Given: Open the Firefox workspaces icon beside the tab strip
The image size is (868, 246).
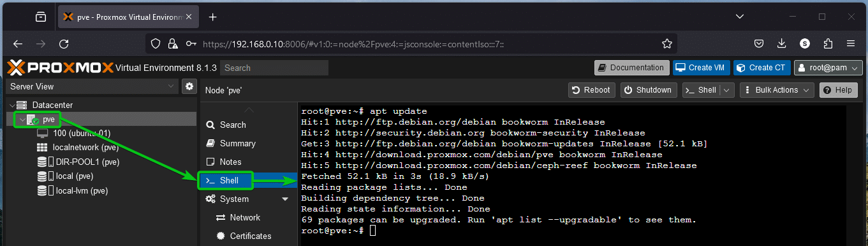Looking at the screenshot, I should pyautogui.click(x=41, y=17).
